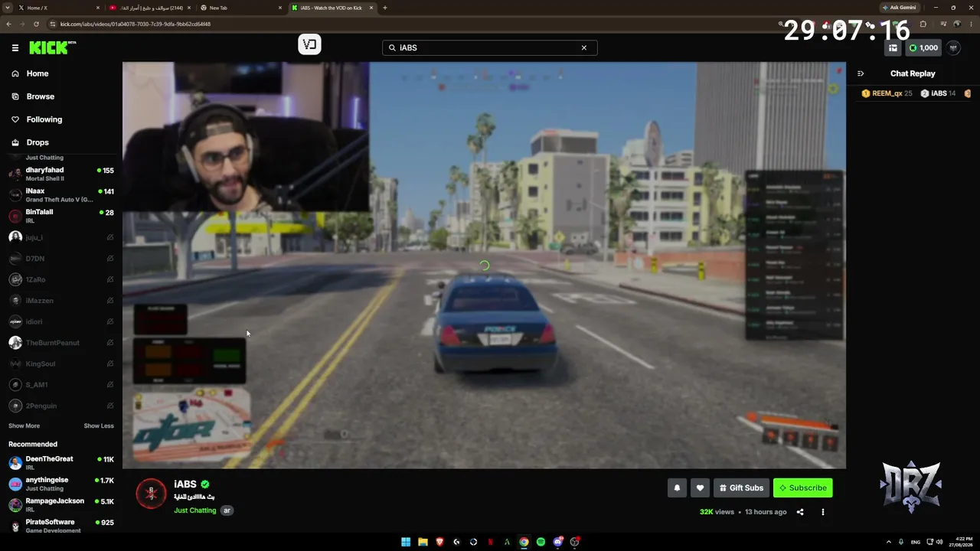
Task: Switch to the YouTube browser tab
Action: pyautogui.click(x=149, y=8)
